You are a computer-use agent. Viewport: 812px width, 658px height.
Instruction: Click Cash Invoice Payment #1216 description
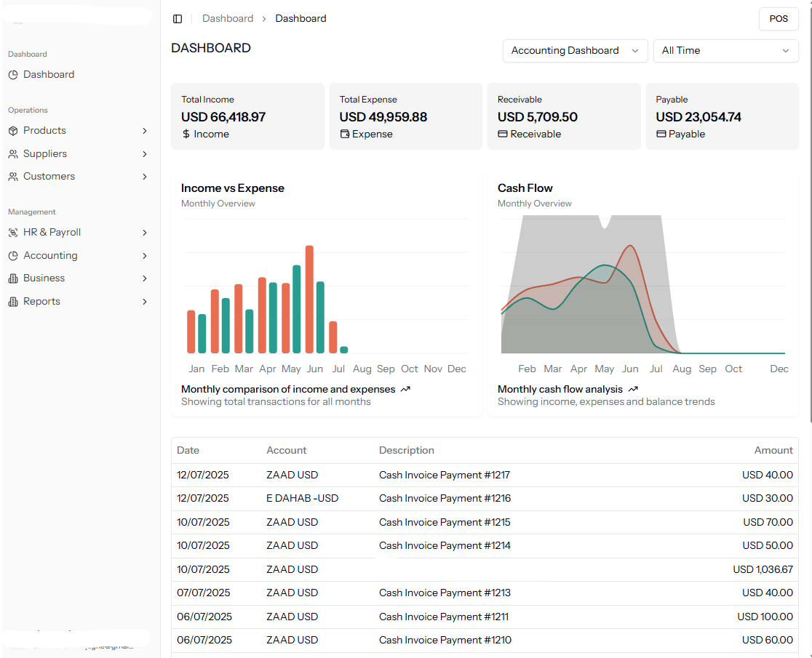click(445, 498)
